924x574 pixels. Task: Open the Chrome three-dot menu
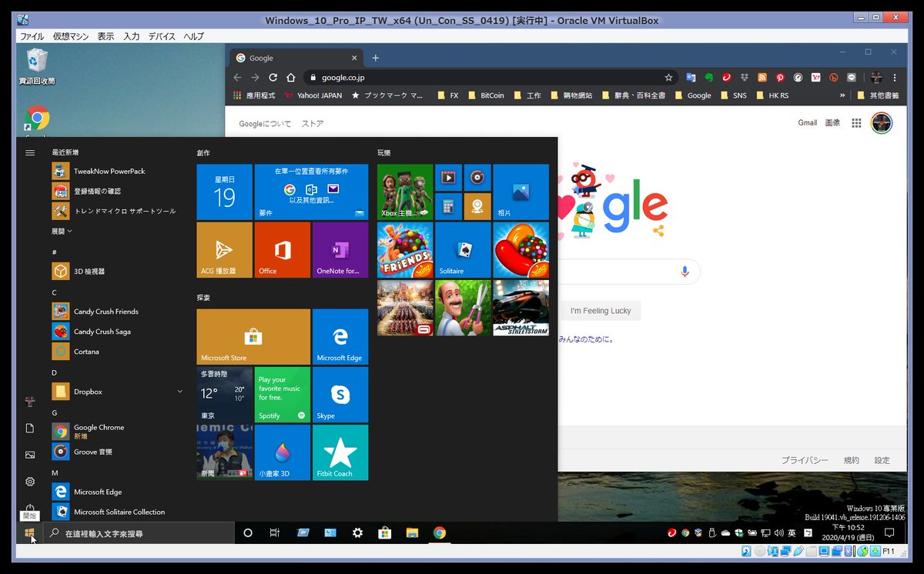(x=895, y=77)
